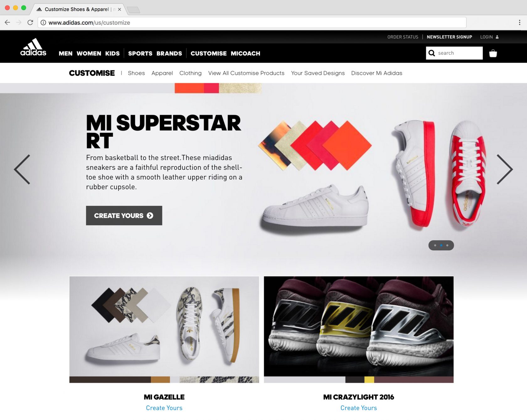Select the Shoes sub-navigation link
This screenshot has height=420, width=527.
click(x=136, y=73)
